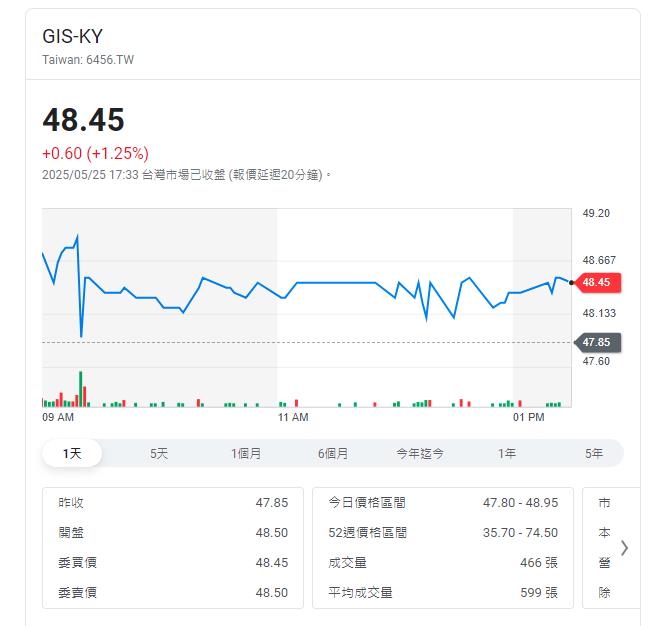
Task: Click the 47.80 - 48.95 range value
Action: click(x=520, y=503)
